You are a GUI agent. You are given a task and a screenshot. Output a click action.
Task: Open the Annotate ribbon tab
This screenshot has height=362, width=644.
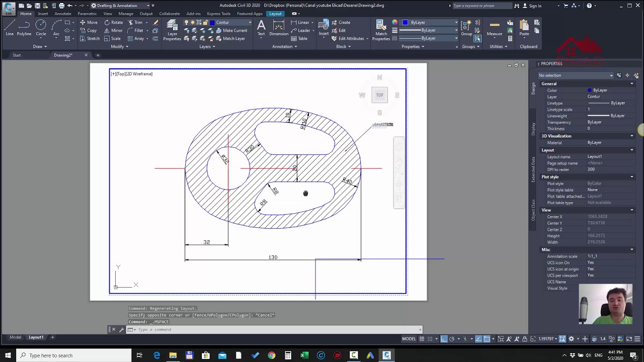pyautogui.click(x=63, y=14)
